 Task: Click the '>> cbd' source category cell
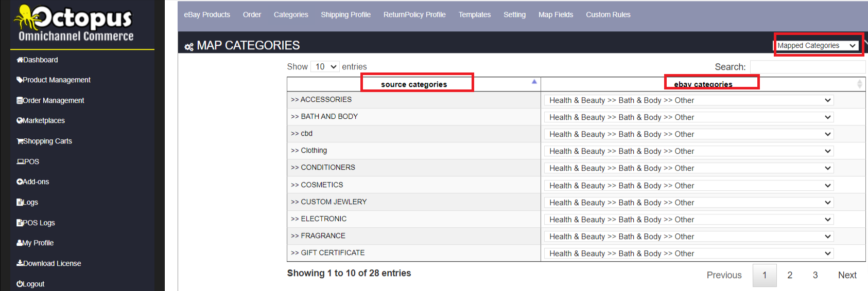pos(414,134)
